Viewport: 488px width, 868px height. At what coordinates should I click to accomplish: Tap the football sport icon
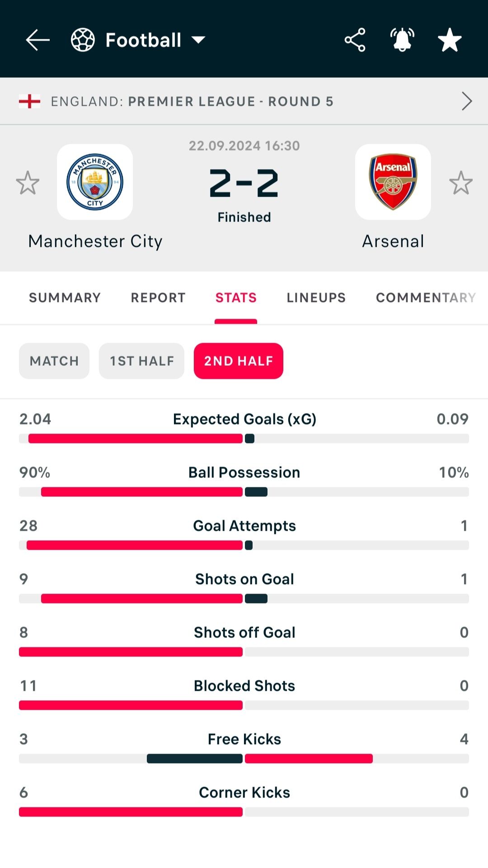coord(83,40)
